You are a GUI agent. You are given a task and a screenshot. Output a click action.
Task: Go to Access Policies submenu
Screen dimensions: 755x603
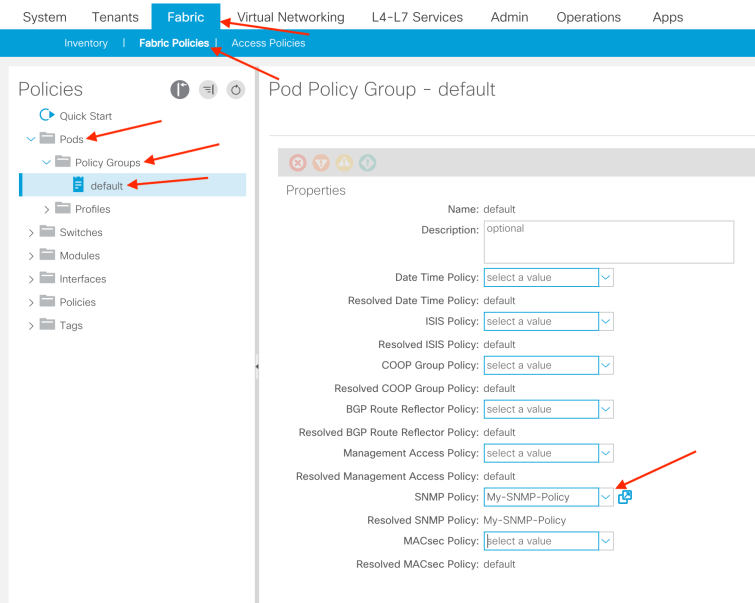point(269,43)
